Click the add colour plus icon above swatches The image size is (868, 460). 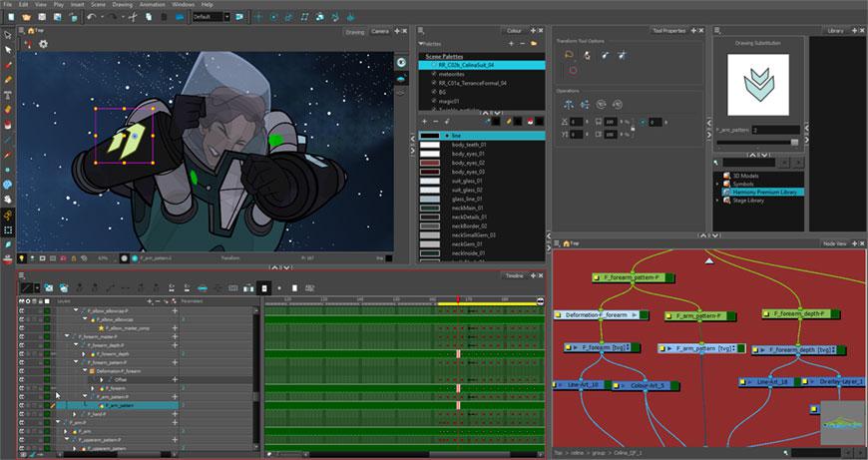(x=425, y=121)
